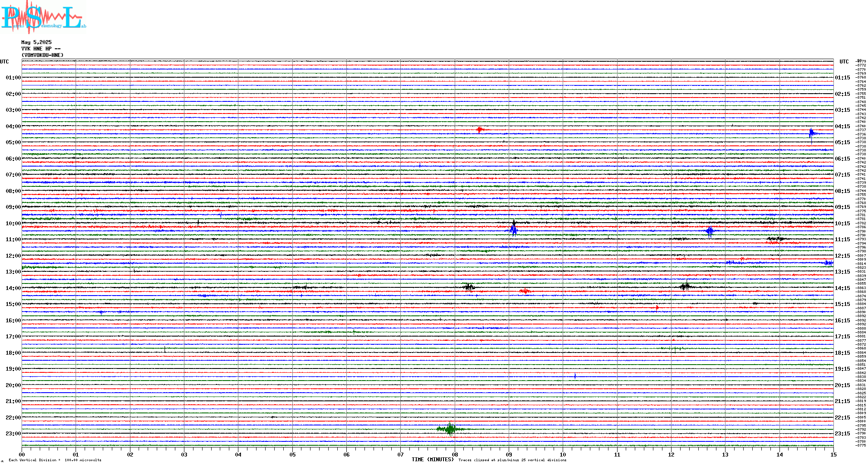Click the blue spike near minute 10.2, 19:30 trace
868x466 pixels.
tap(575, 376)
